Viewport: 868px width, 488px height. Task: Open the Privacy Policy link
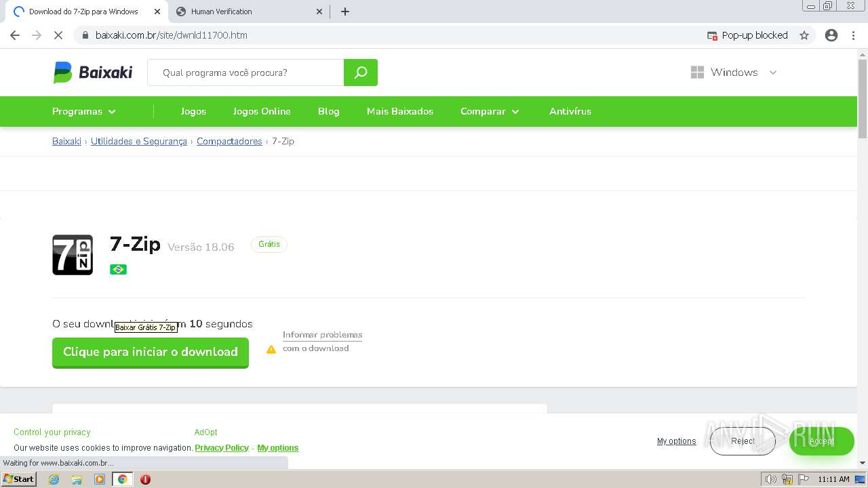pos(222,448)
